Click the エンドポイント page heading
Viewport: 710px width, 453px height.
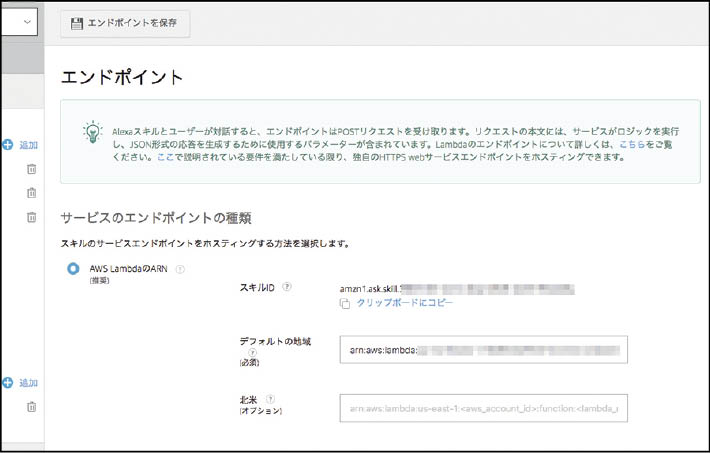click(122, 77)
